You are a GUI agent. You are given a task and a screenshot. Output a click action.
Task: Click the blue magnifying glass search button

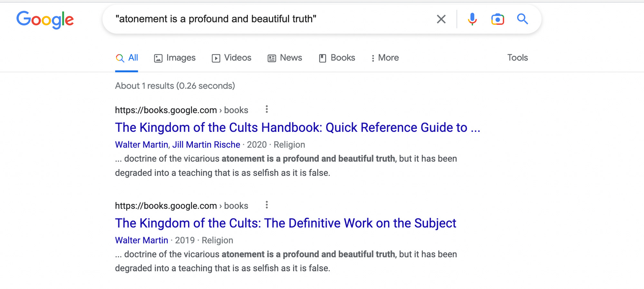(522, 19)
